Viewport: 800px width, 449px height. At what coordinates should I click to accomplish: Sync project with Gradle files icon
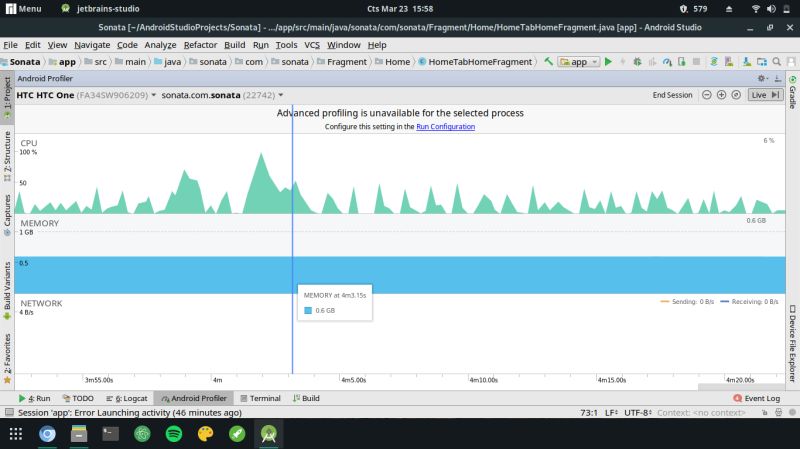(x=714, y=62)
